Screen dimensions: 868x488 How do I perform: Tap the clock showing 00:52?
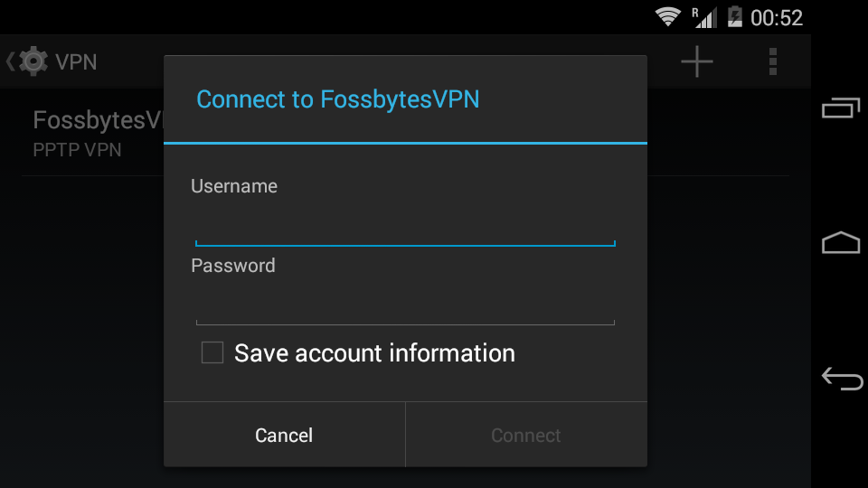777,17
